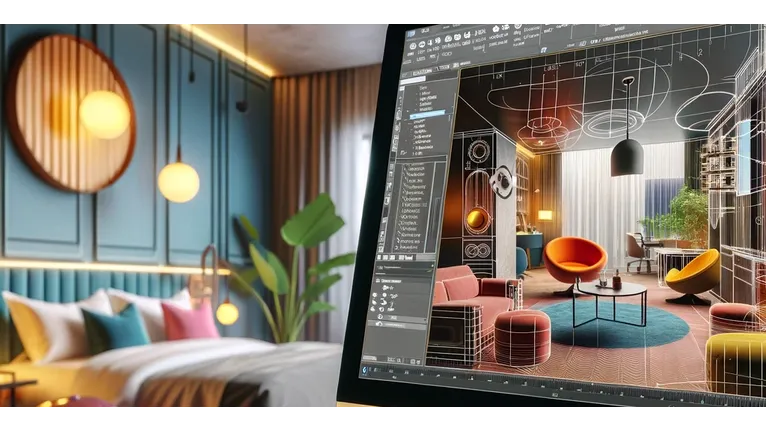766x431 pixels.
Task: Select the yellow sphere in the wireframe wall panel
Action: [x=477, y=218]
